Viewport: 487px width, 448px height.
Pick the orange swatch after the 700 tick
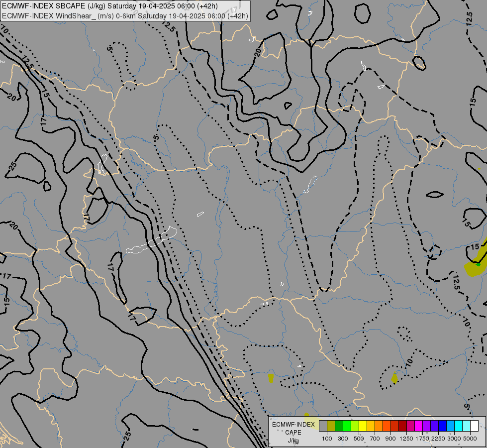[379, 426]
